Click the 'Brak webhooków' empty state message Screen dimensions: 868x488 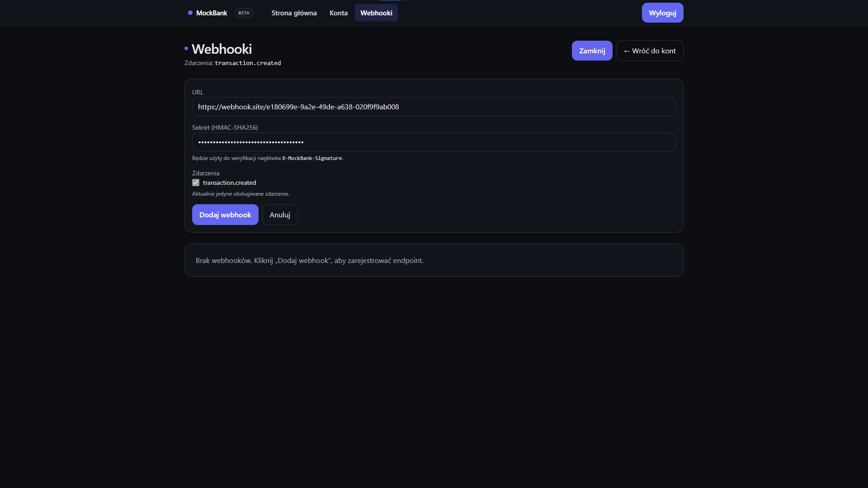310,260
